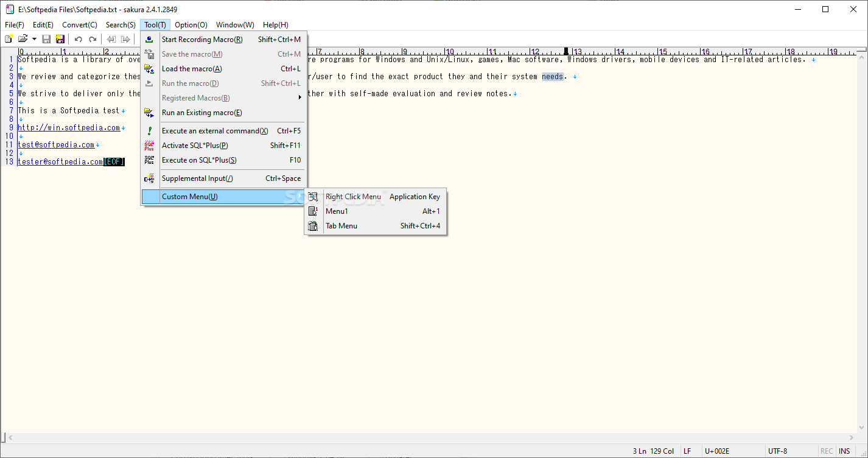Toggle the INS insert mode indicator
This screenshot has height=458, width=868.
pyautogui.click(x=844, y=451)
